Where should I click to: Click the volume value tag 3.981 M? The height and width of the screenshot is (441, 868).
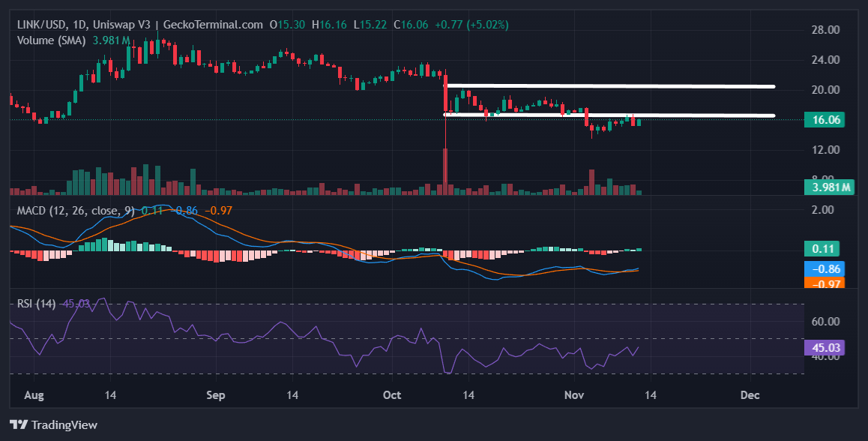coord(829,187)
